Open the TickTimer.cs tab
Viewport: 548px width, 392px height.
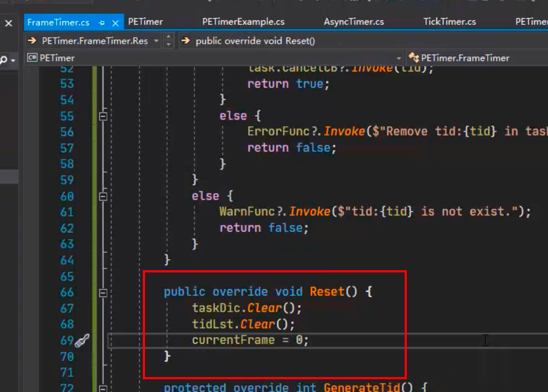(x=449, y=22)
